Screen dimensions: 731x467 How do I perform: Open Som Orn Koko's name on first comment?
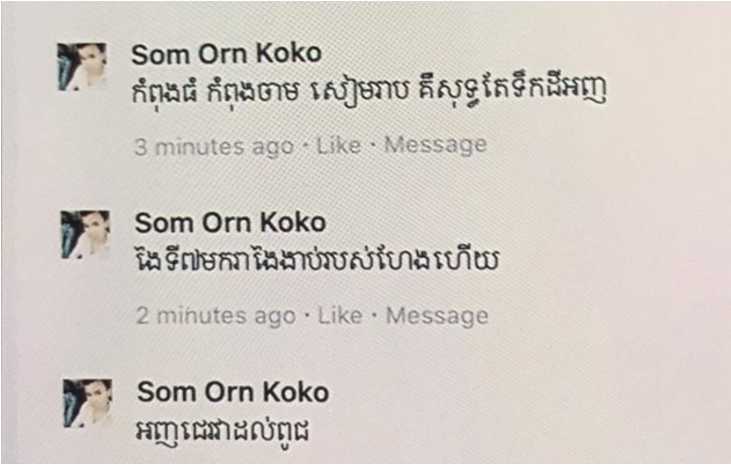[229, 54]
